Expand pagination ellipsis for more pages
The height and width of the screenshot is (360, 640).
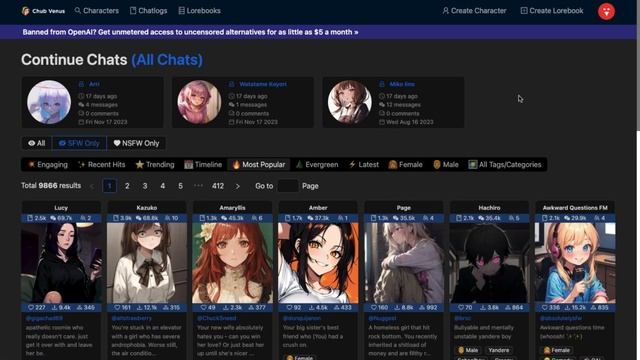click(198, 186)
